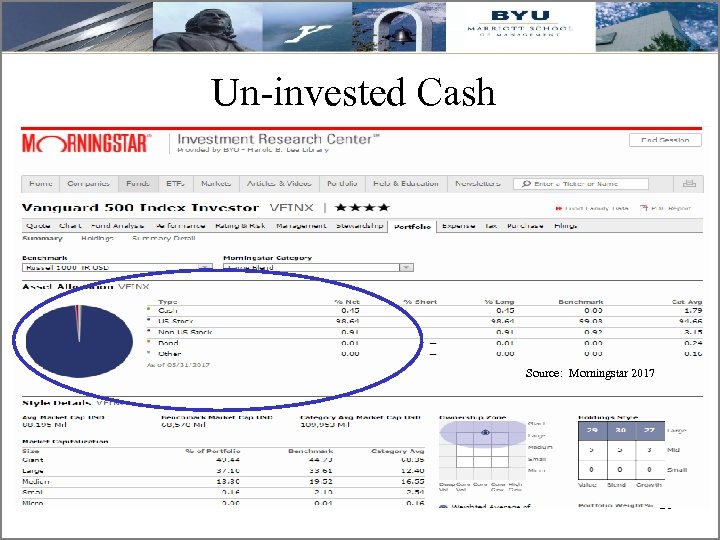Image resolution: width=720 pixels, height=540 pixels.
Task: Click the Giant market cap row label
Action: tap(33, 460)
